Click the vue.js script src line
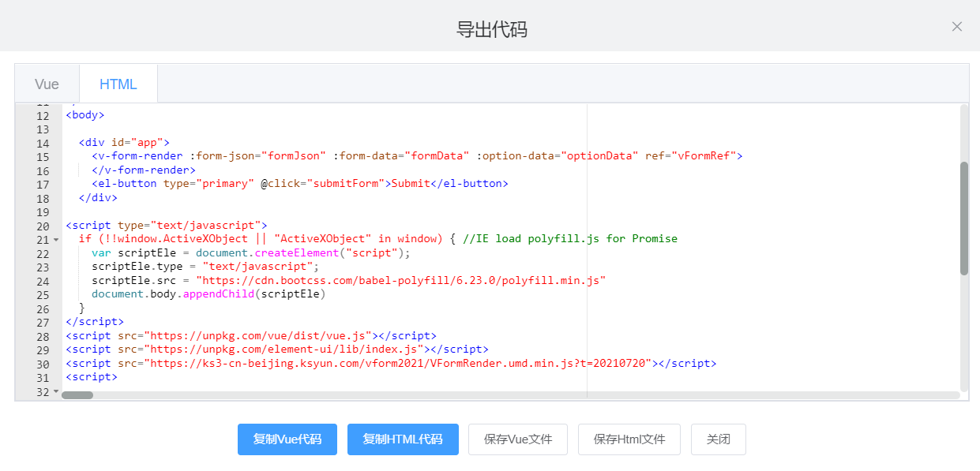The height and width of the screenshot is (471, 980). coord(251,335)
